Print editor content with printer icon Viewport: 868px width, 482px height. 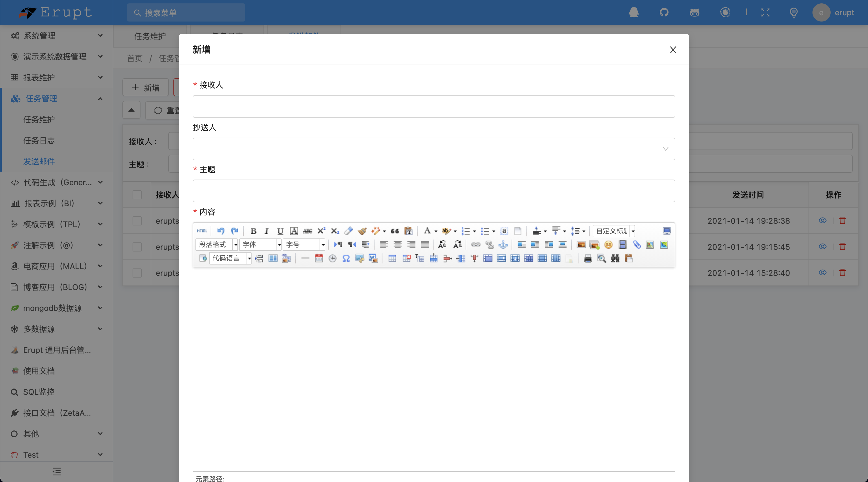click(x=588, y=259)
